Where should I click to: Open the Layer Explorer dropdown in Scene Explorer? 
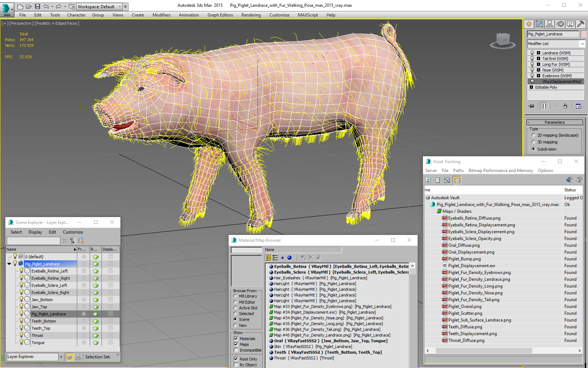click(x=61, y=357)
